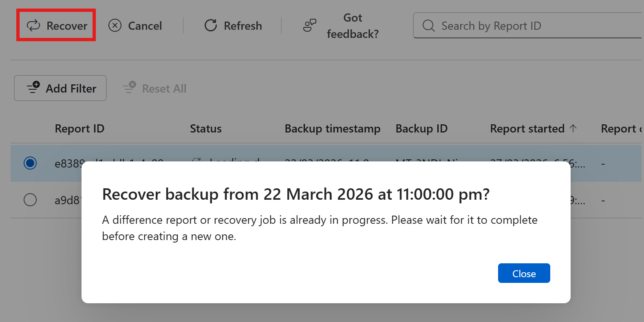Click the dialog title 'Recover backup from 22 March 2026'
The height and width of the screenshot is (322, 644).
(296, 194)
